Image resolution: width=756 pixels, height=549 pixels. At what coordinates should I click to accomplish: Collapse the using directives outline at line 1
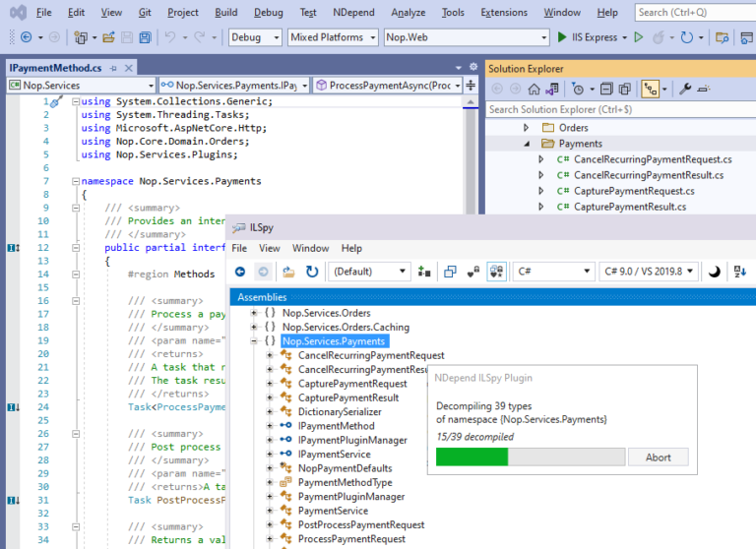76,101
